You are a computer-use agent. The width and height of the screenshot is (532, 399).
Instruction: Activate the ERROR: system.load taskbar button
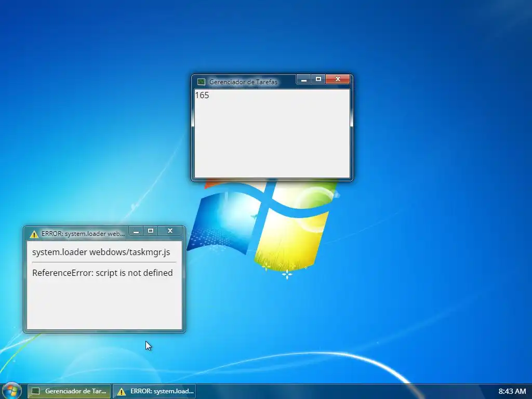[x=155, y=391]
